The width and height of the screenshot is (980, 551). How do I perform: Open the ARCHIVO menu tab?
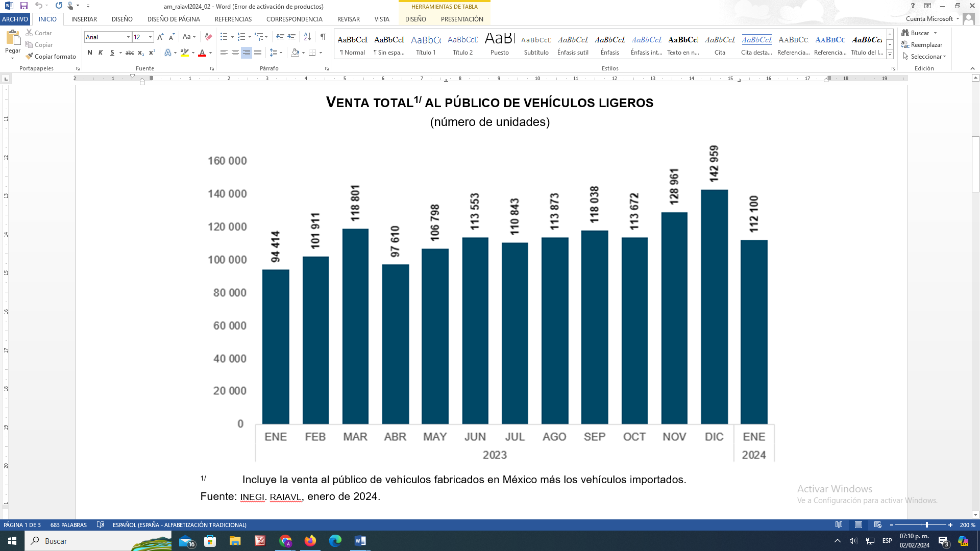(15, 19)
